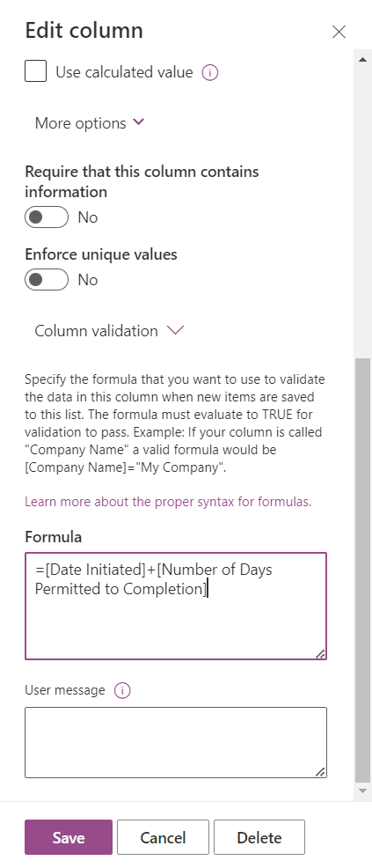
Task: Click inside the Formula text area
Action: tap(176, 607)
